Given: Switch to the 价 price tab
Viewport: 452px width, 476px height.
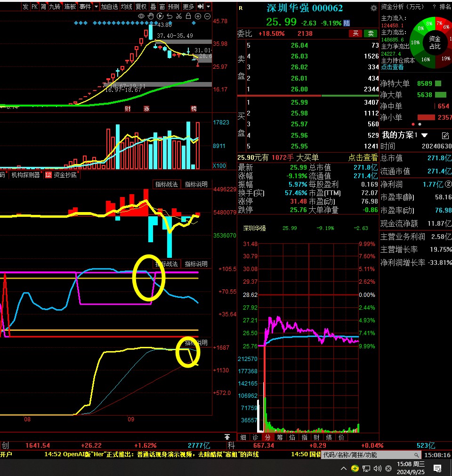Looking at the screenshot, I should coord(341,437).
